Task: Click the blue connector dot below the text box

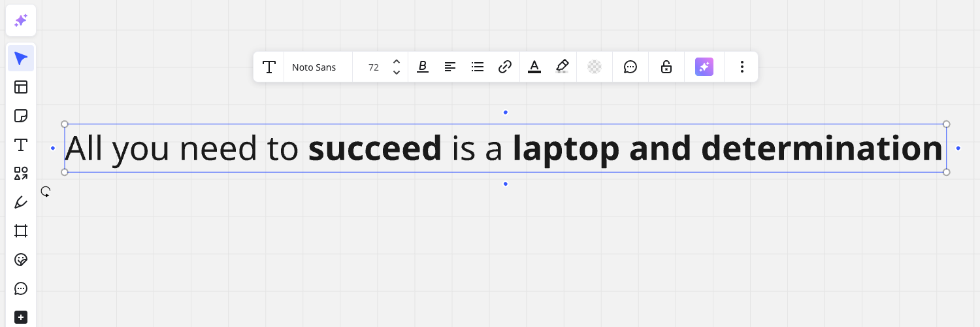Action: pyautogui.click(x=506, y=184)
